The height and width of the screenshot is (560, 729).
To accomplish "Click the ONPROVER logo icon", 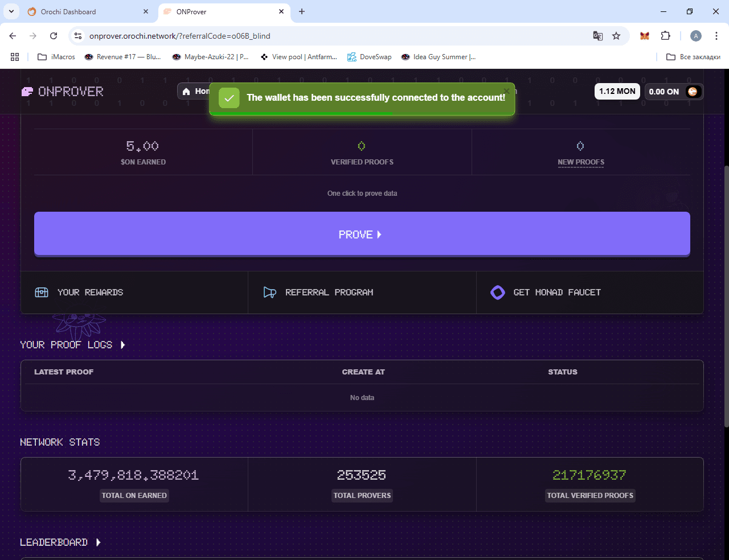I will tap(27, 92).
